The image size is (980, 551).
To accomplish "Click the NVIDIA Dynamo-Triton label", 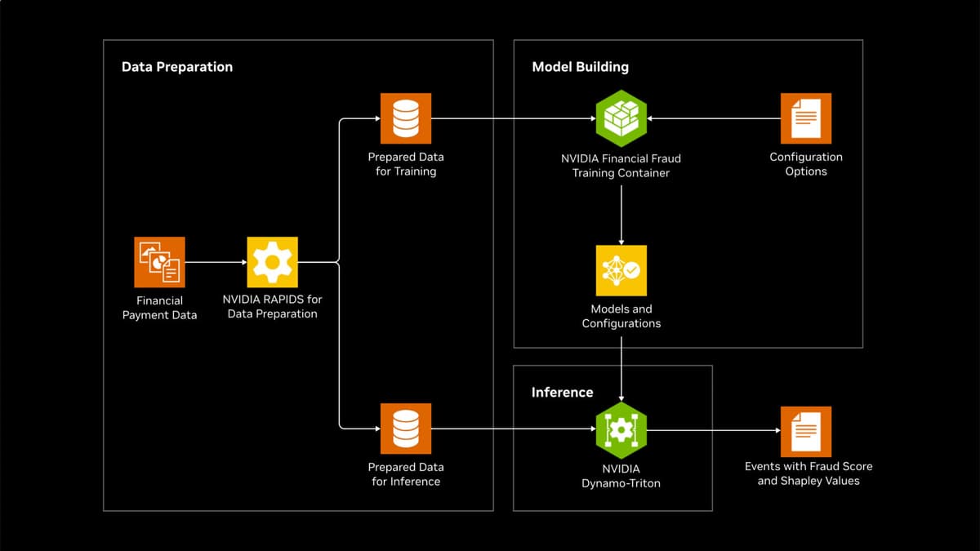I will coord(621,476).
